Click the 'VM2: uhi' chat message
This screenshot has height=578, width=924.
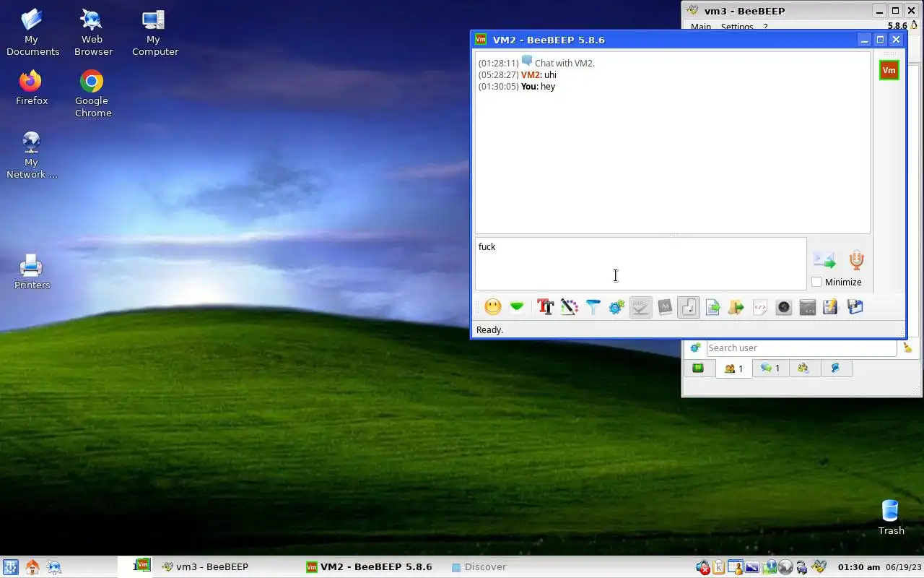539,74
